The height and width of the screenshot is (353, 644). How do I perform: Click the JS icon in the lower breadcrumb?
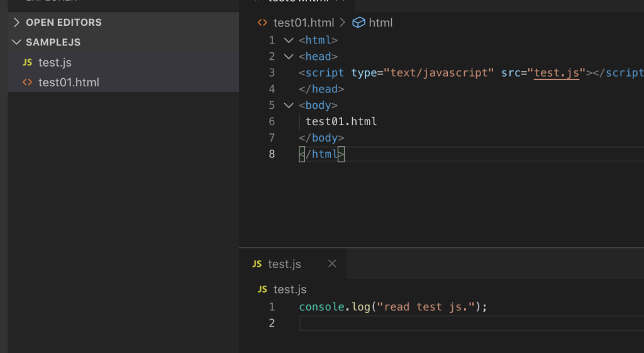[x=262, y=289]
